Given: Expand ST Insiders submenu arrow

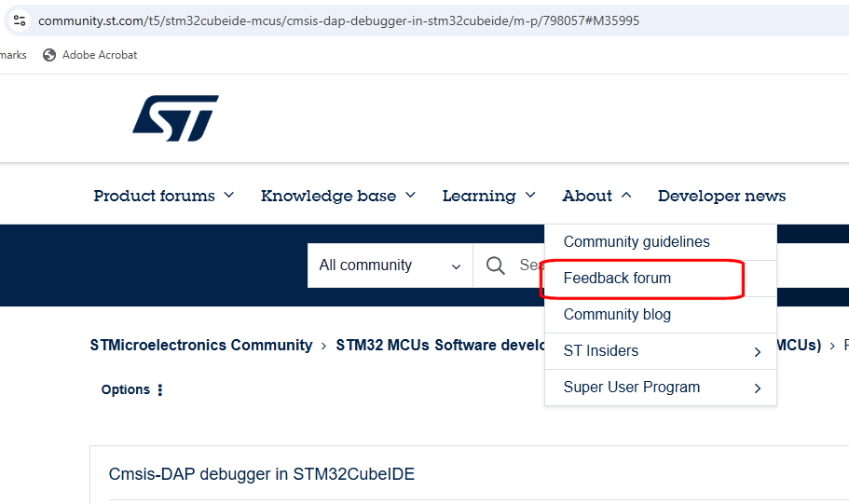Looking at the screenshot, I should 758,352.
